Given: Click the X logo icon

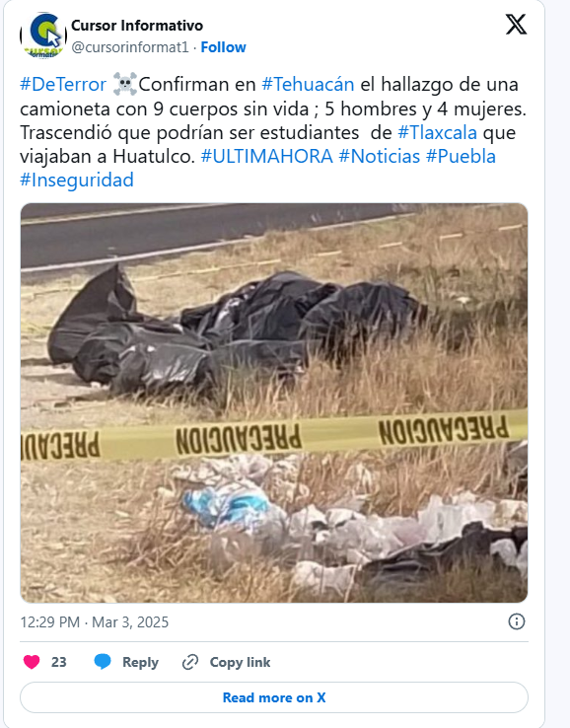Looking at the screenshot, I should tap(516, 25).
